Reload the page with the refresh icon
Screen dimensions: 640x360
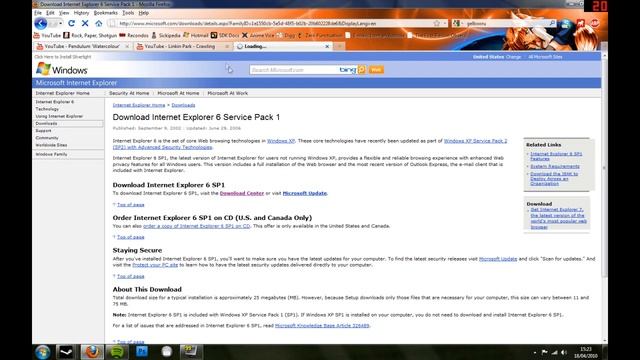click(71, 23)
